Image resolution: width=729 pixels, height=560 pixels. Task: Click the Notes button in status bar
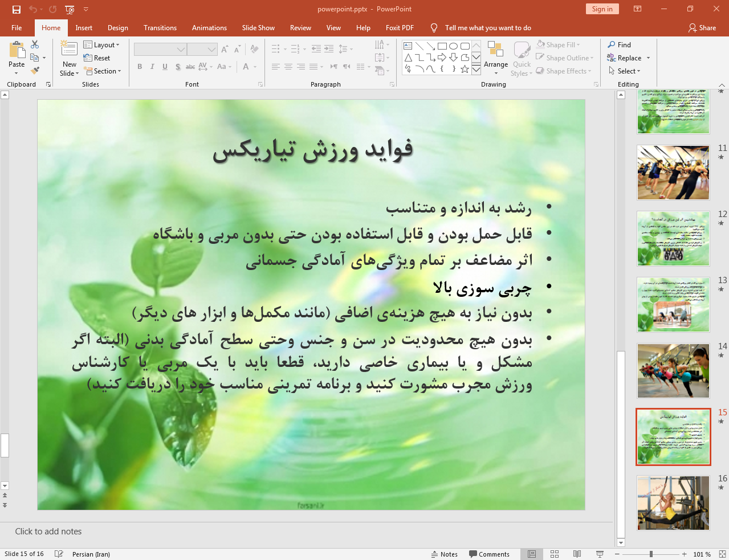(445, 554)
